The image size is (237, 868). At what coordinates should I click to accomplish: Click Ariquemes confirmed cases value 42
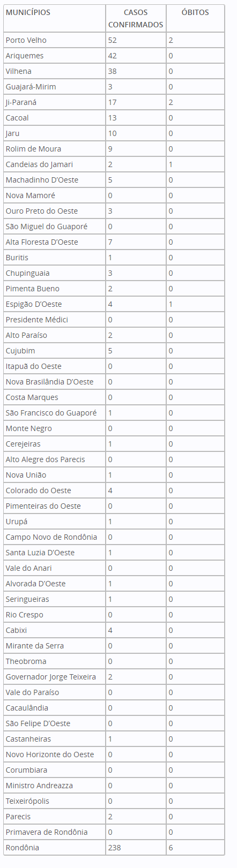click(136, 56)
